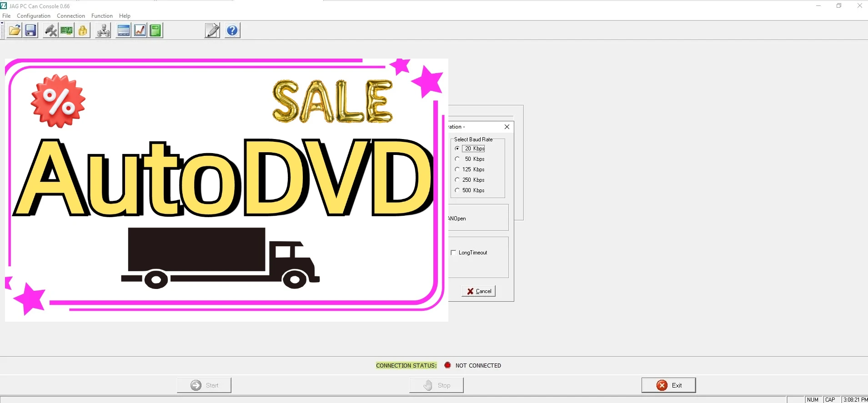Minimize the JAG PC Can Console window
The image size is (868, 403).
click(818, 6)
